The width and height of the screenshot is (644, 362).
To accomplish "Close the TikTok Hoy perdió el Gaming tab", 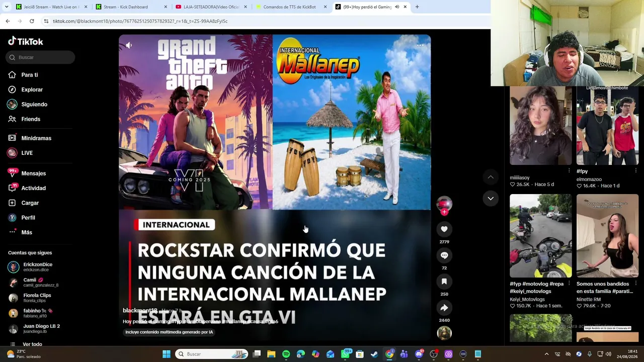I will 405,7.
